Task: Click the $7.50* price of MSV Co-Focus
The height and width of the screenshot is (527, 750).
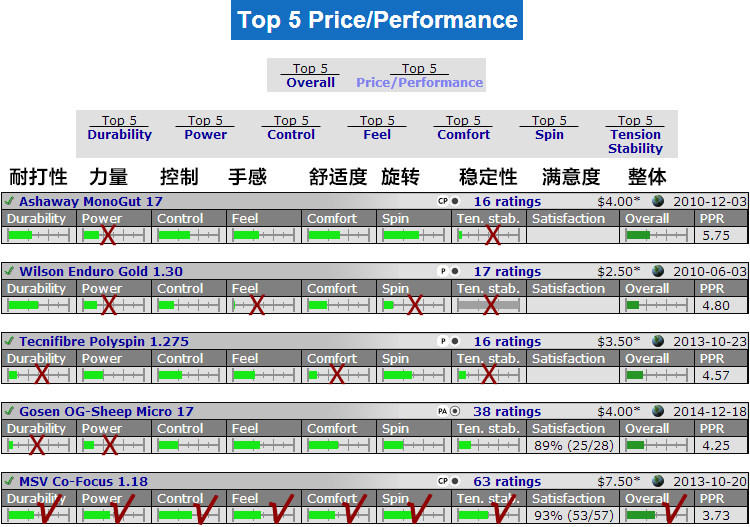Action: click(618, 481)
